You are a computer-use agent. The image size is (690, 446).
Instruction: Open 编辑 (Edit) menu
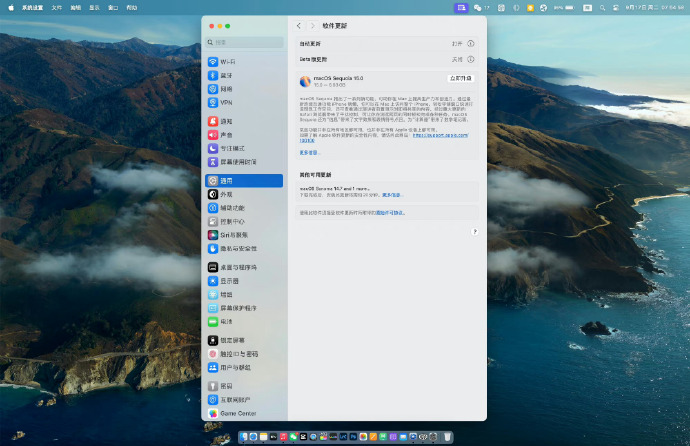click(x=76, y=7)
